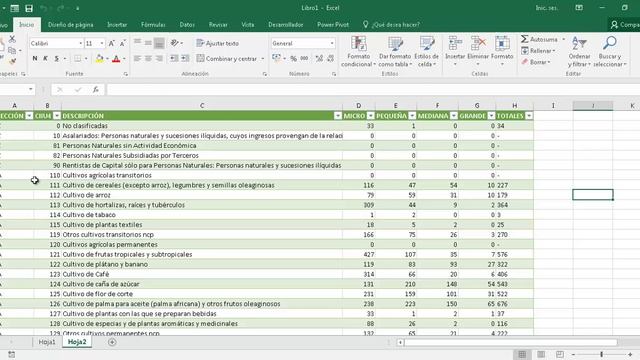Decrease indent icon
The image size is (640, 360).
click(x=174, y=59)
